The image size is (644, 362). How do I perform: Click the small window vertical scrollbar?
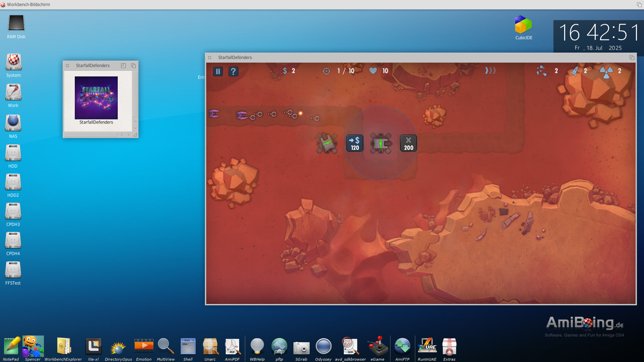[135, 94]
